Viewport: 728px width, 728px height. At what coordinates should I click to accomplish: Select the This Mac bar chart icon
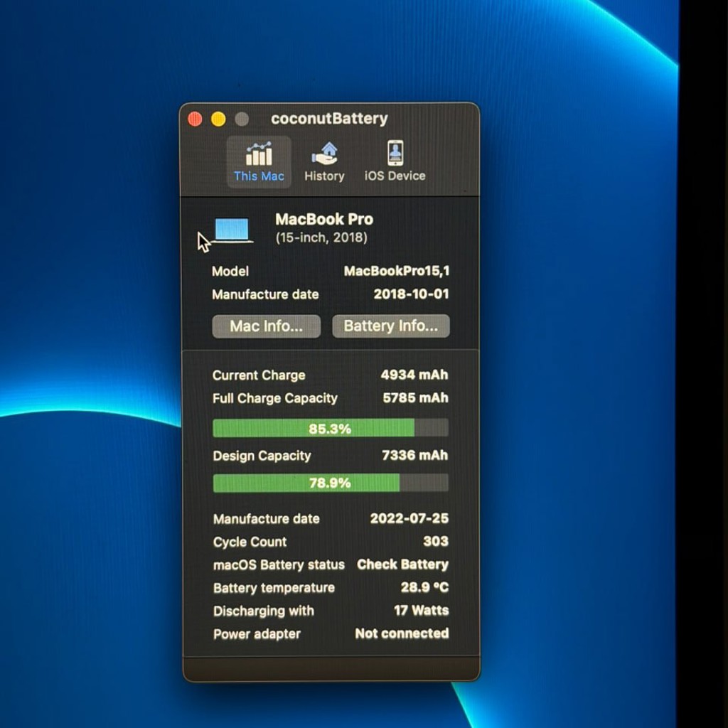tap(259, 154)
